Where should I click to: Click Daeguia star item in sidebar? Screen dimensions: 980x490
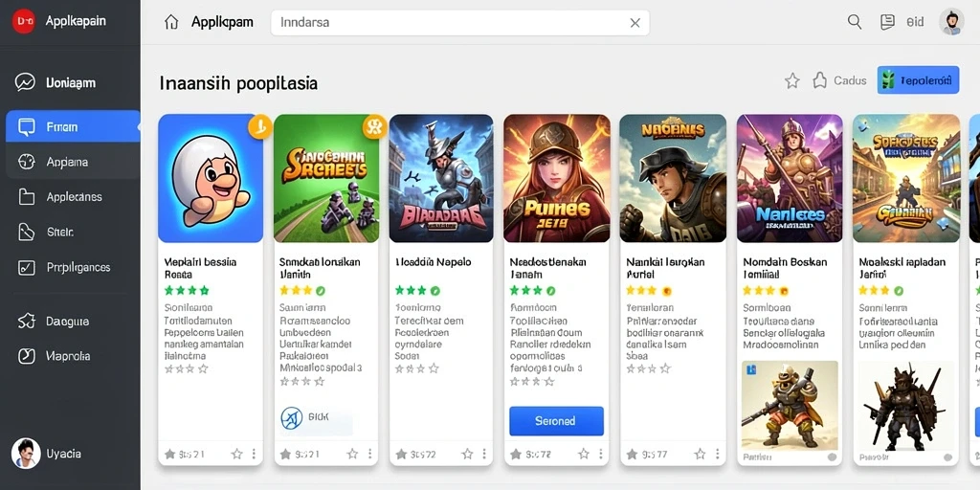[x=70, y=322]
